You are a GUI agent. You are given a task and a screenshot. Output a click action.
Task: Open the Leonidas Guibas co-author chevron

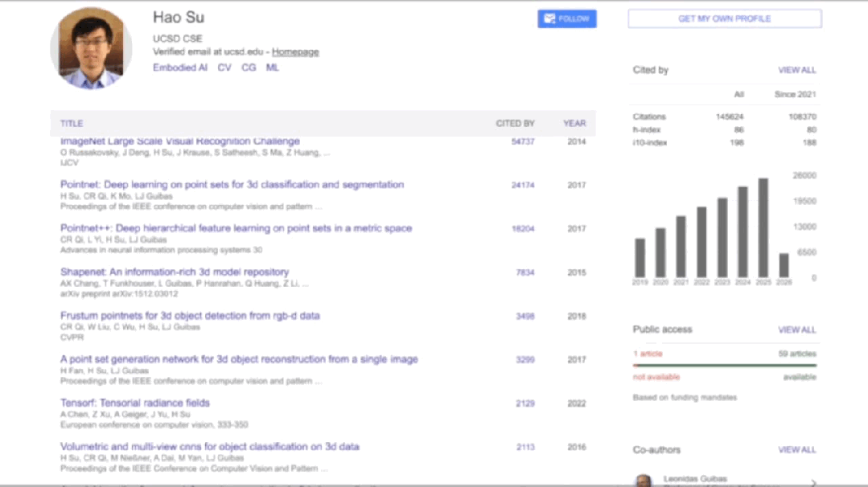813,482
